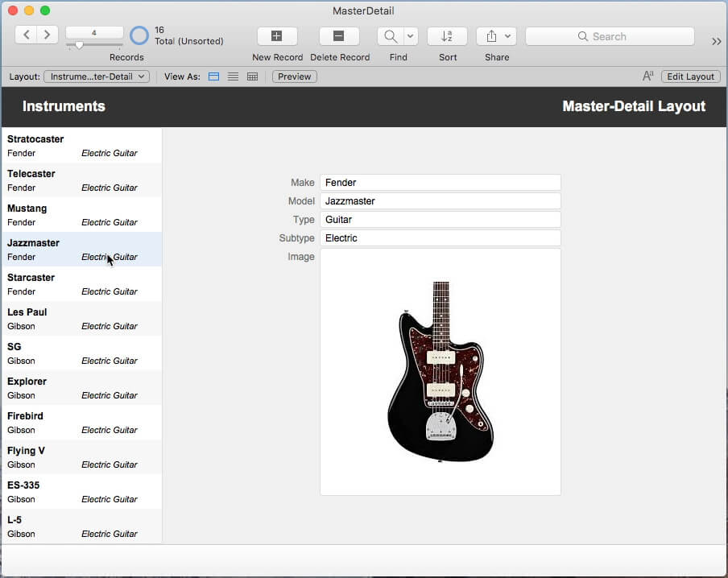Image resolution: width=728 pixels, height=578 pixels.
Task: Select the Explorer record in list
Action: (81, 388)
